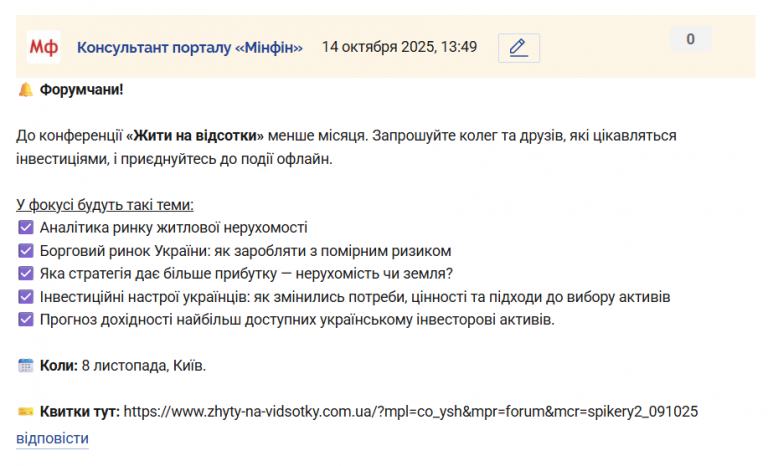Click the «8 листопада, Київ» event date text
Image resolution: width=768 pixels, height=466 pixels.
click(144, 366)
